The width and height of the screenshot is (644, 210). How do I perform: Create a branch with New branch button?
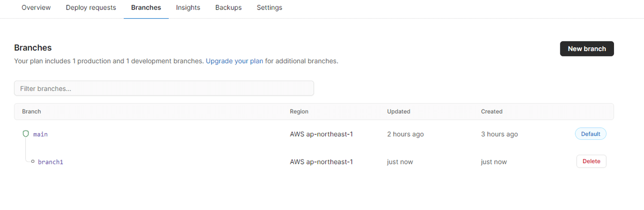(x=587, y=48)
